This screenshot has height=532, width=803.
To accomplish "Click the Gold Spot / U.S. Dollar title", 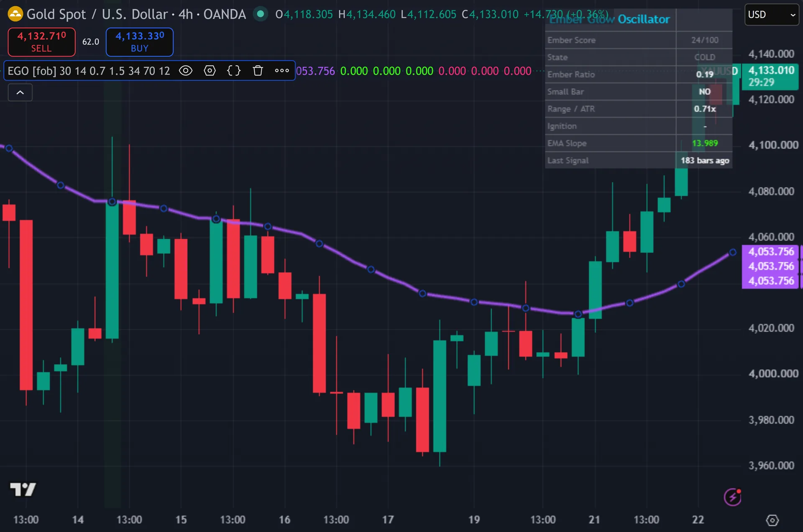I will point(97,14).
